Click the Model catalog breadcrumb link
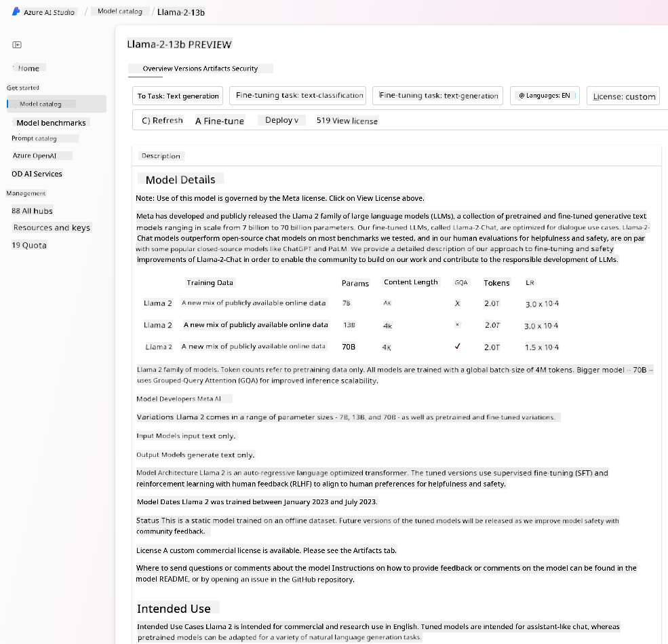This screenshot has width=668, height=644. coord(120,12)
